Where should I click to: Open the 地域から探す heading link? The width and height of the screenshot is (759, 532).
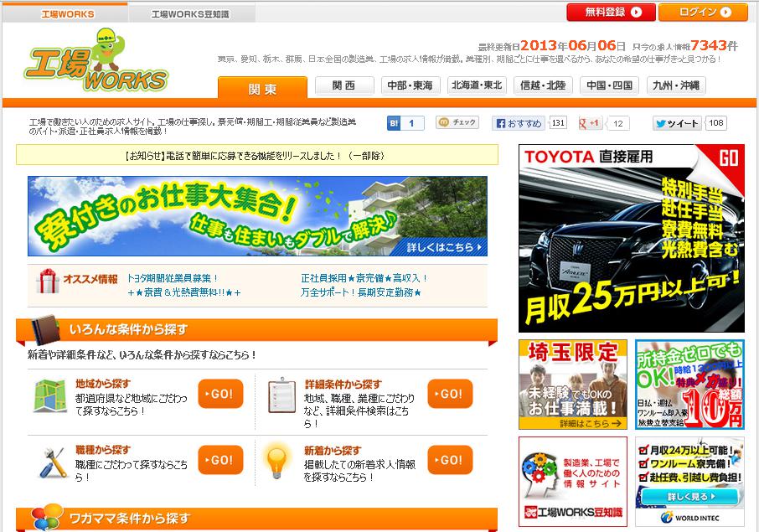102,384
